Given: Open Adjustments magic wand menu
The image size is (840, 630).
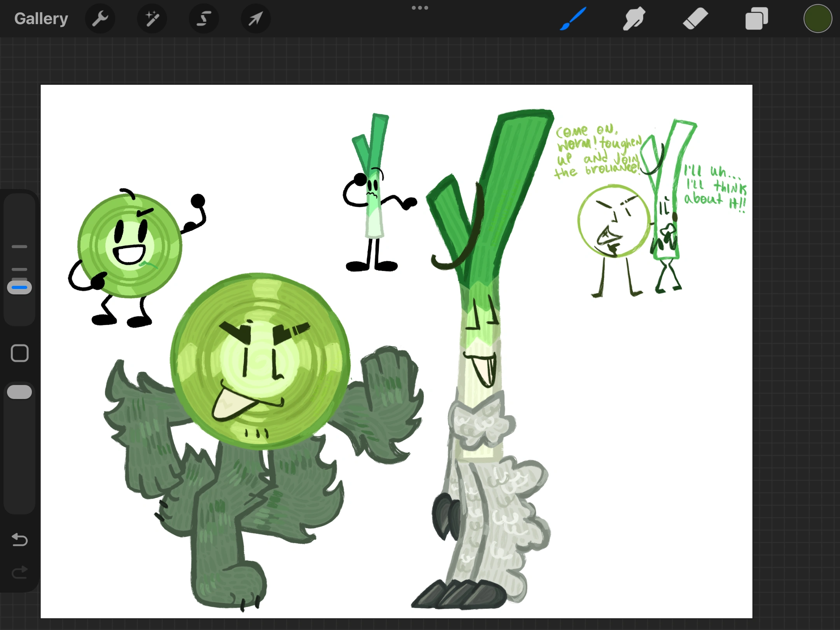Looking at the screenshot, I should (152, 18).
